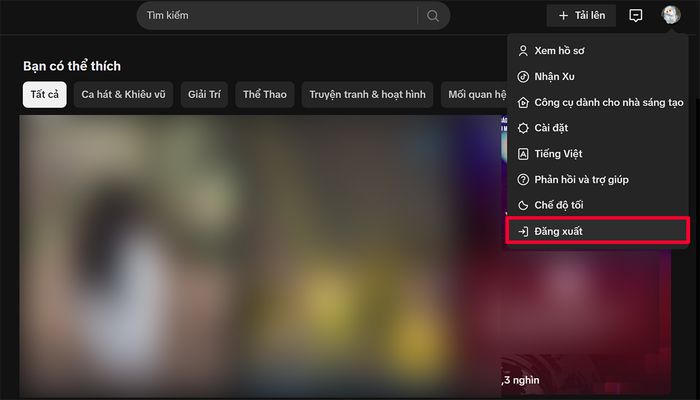The height and width of the screenshot is (400, 700).
Task: Click the help question mark icon
Action: click(x=522, y=180)
